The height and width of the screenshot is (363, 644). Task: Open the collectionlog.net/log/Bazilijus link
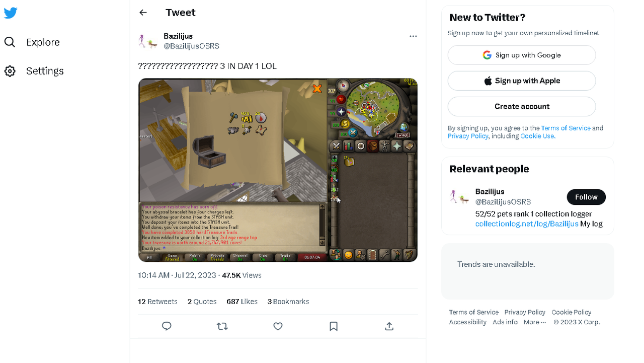pyautogui.click(x=527, y=224)
